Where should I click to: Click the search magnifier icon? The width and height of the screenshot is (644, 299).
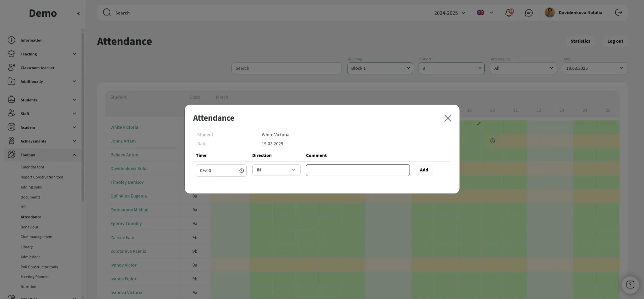(x=107, y=12)
